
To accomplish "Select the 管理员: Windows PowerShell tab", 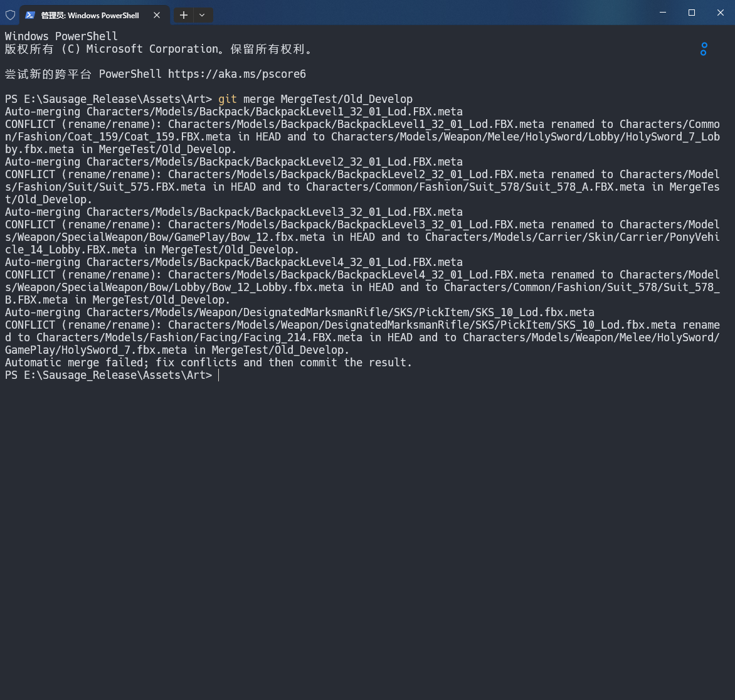I will point(90,14).
